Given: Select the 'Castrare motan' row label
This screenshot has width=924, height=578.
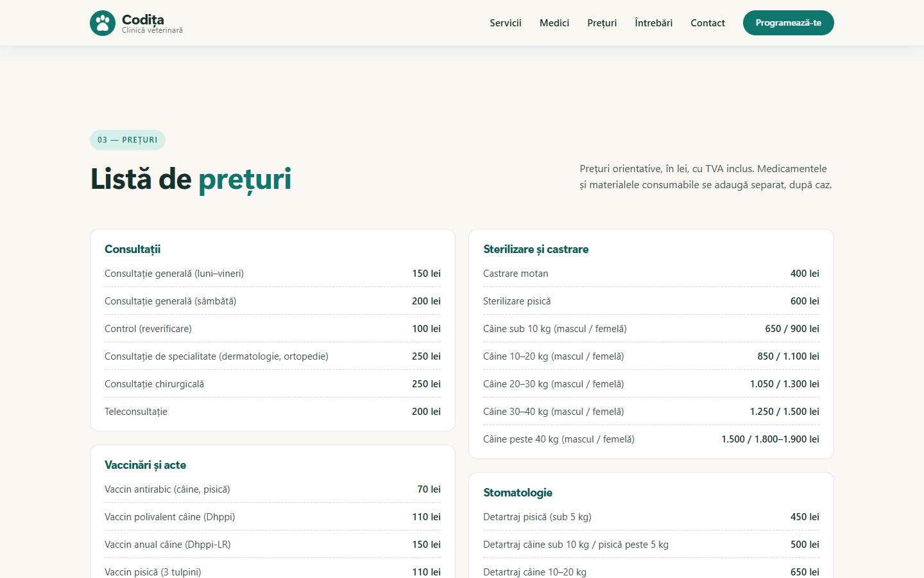Looking at the screenshot, I should 516,274.
